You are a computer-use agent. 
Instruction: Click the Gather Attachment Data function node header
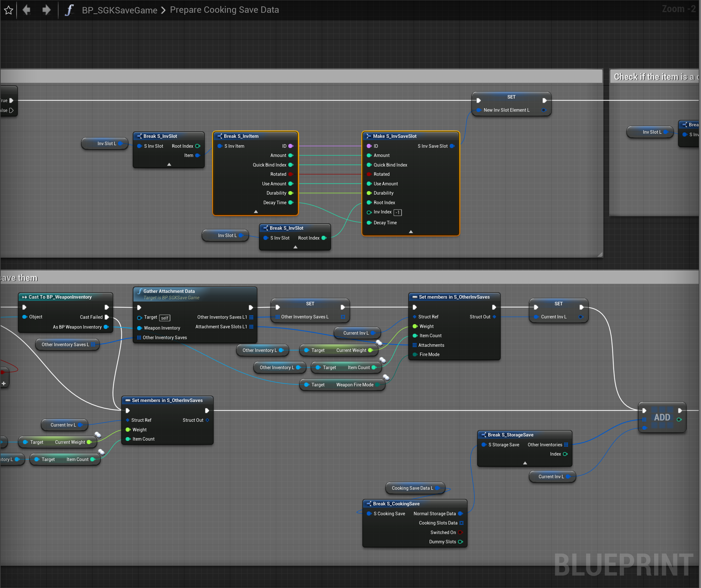tap(169, 291)
